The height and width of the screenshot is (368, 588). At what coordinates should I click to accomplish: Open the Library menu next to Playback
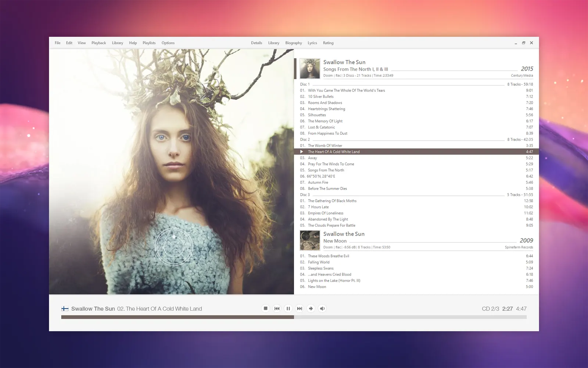tap(118, 43)
